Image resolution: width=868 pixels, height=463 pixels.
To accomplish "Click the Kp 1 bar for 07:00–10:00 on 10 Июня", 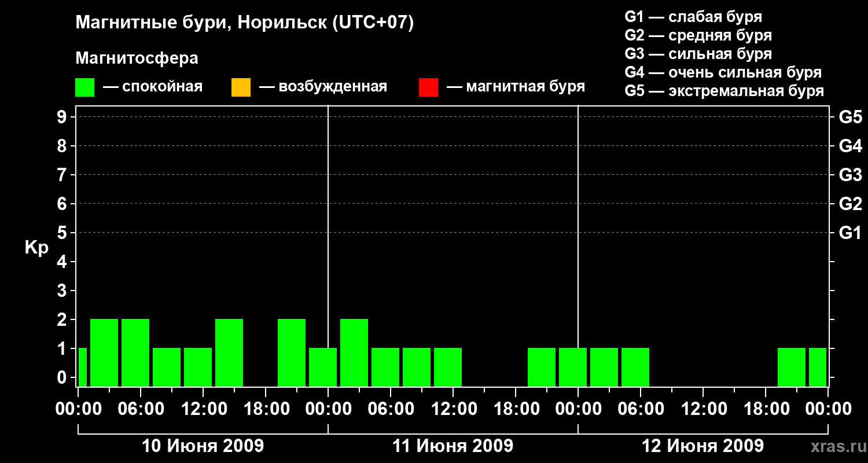I will pyautogui.click(x=167, y=367).
